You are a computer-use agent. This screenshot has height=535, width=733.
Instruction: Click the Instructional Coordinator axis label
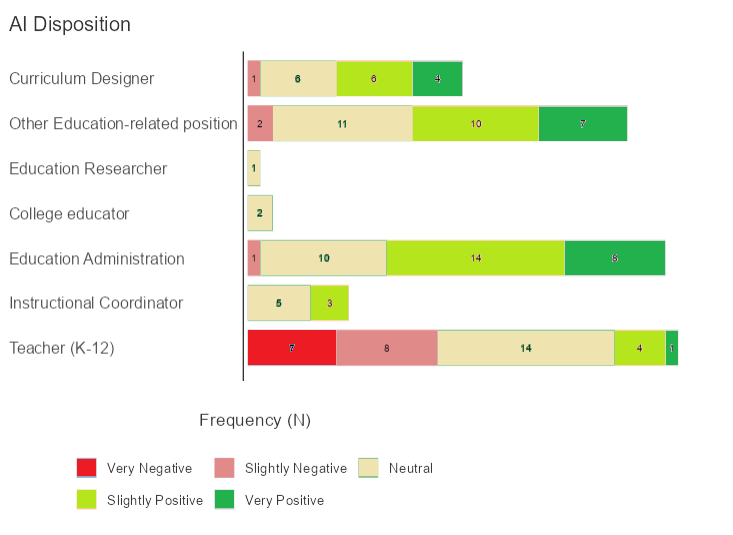[x=96, y=303]
